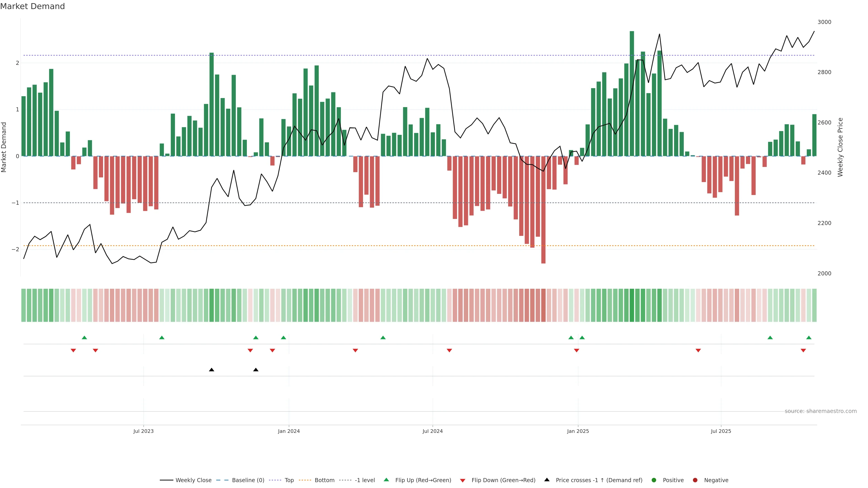Screen dimensions: 868x488
Task: Click the first green flip-up triangle marker
Action: tap(85, 338)
